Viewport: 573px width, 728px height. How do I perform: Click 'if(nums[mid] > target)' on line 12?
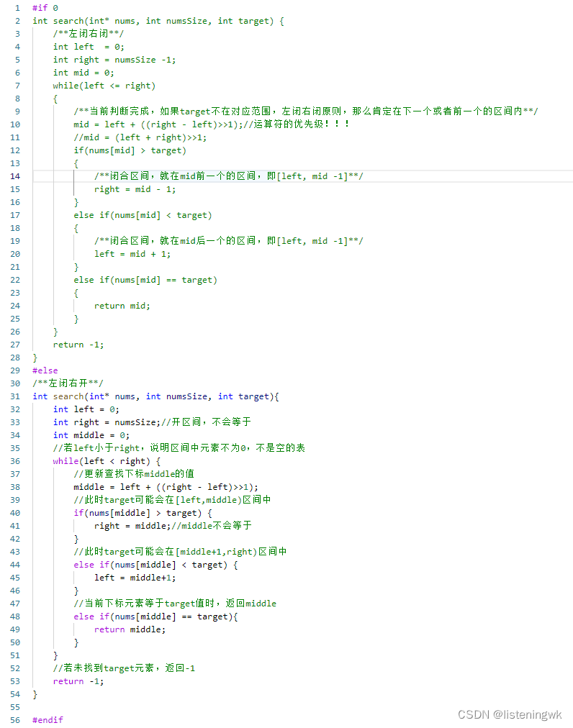(x=130, y=150)
